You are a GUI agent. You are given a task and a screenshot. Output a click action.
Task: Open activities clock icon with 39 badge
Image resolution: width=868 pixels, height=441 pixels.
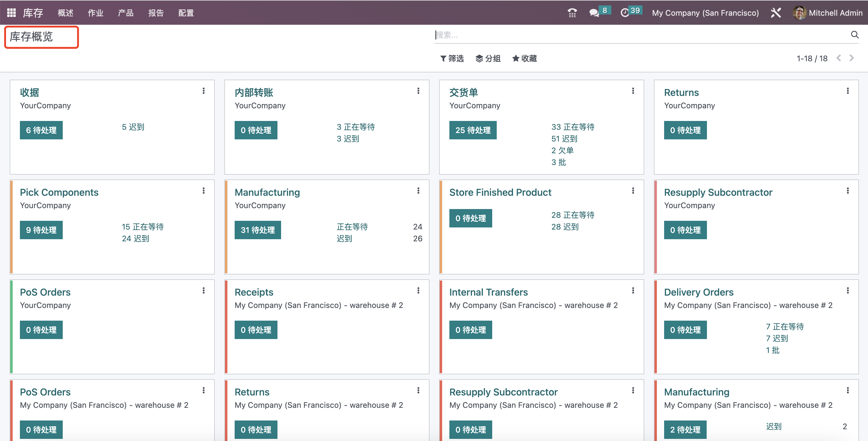[631, 12]
